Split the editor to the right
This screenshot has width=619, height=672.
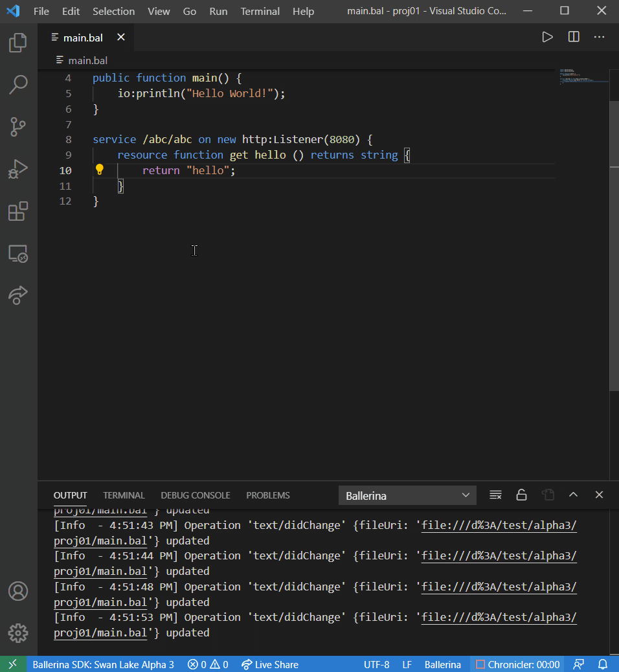(x=574, y=38)
